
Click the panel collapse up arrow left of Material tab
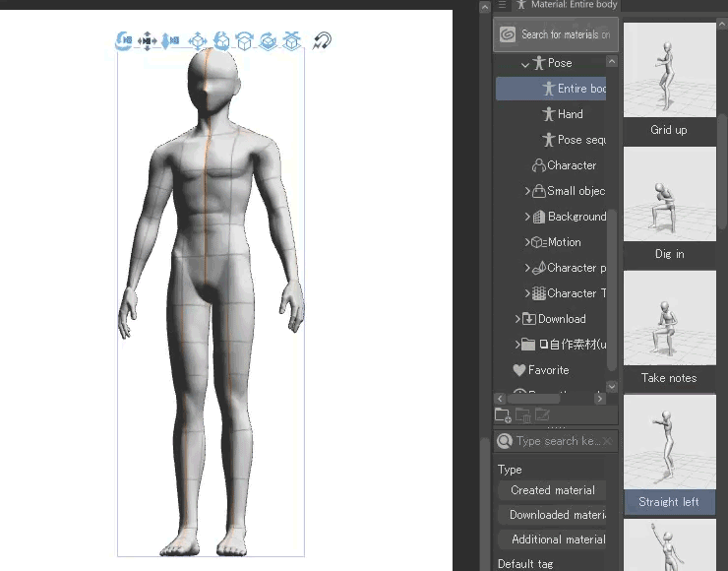(x=485, y=7)
